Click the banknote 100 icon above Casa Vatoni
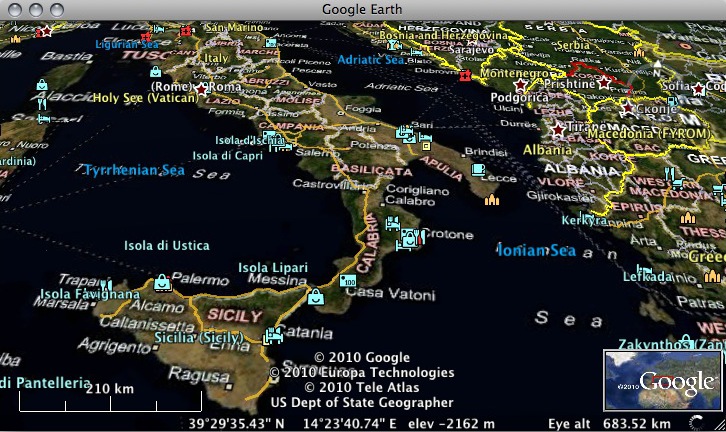Screen dimensions: 726x432 (x=348, y=281)
